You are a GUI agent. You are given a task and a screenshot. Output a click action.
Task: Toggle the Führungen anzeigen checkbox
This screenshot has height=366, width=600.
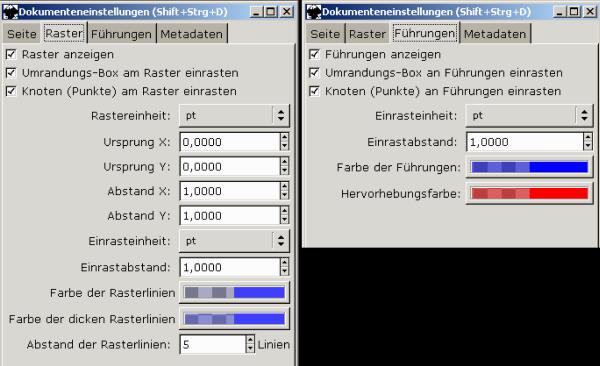pyautogui.click(x=314, y=54)
